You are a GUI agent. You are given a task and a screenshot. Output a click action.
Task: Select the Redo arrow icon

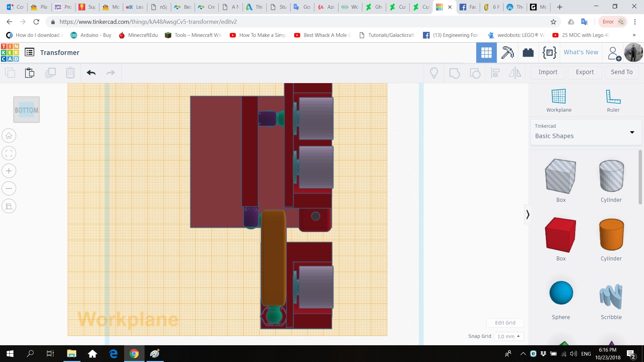pos(111,72)
